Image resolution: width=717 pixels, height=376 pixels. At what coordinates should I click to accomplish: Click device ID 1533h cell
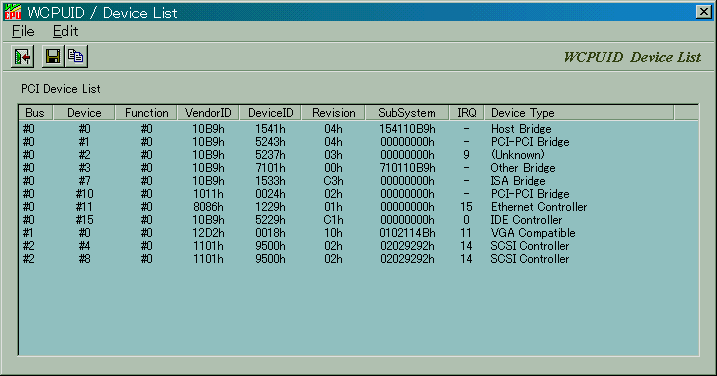click(270, 181)
